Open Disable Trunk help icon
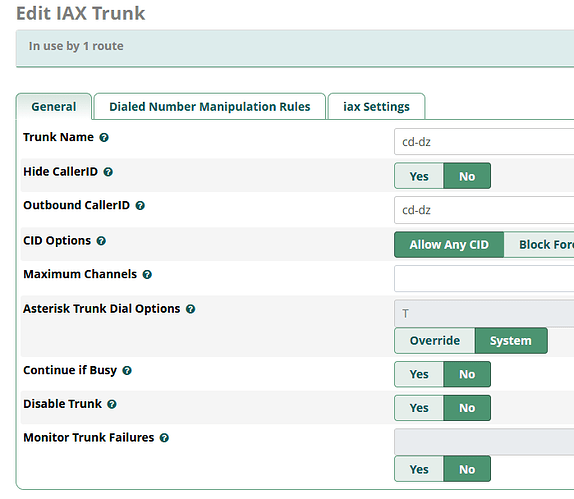The image size is (574, 499). [x=112, y=405]
